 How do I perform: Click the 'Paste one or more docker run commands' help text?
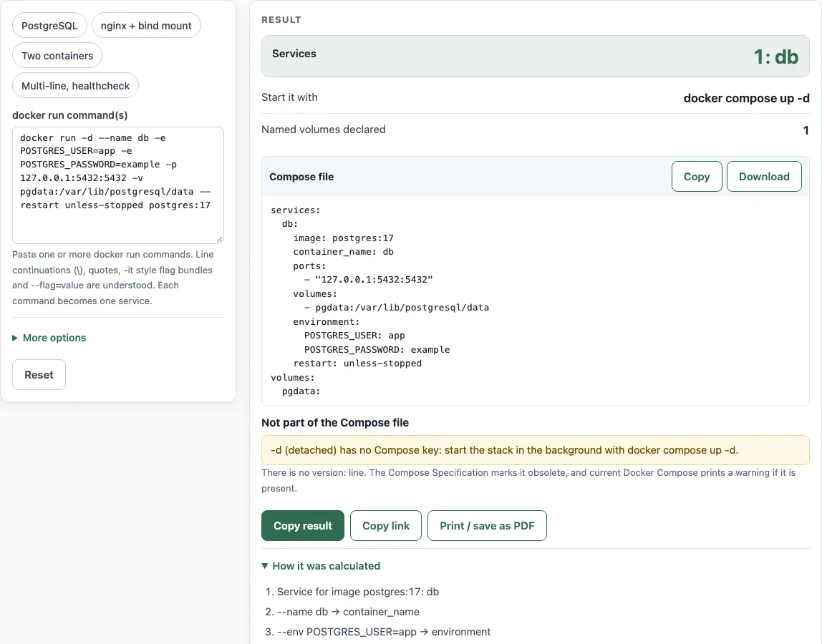pyautogui.click(x=112, y=278)
